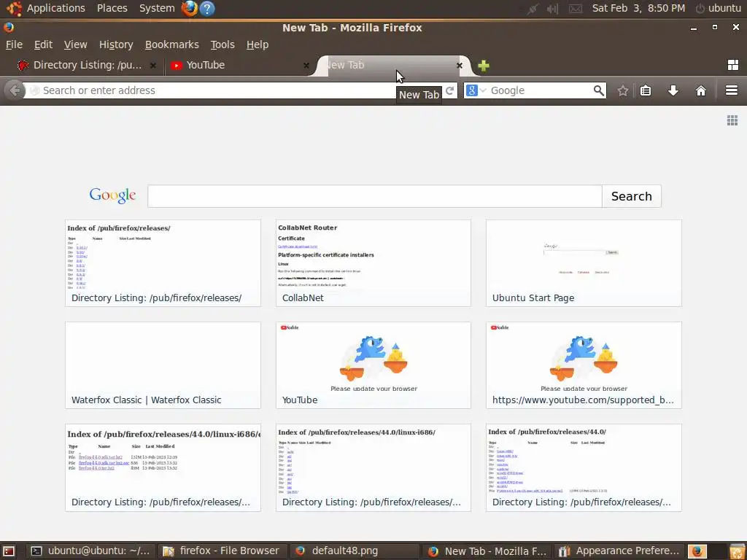Open the youtube.com/supported_b... tile
The image size is (747, 560).
tap(584, 365)
